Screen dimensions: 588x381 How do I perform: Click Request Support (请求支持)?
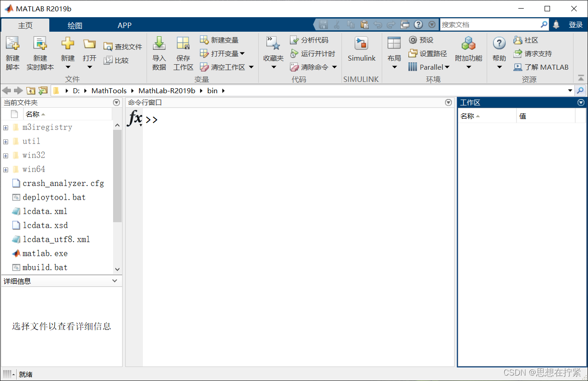point(533,54)
